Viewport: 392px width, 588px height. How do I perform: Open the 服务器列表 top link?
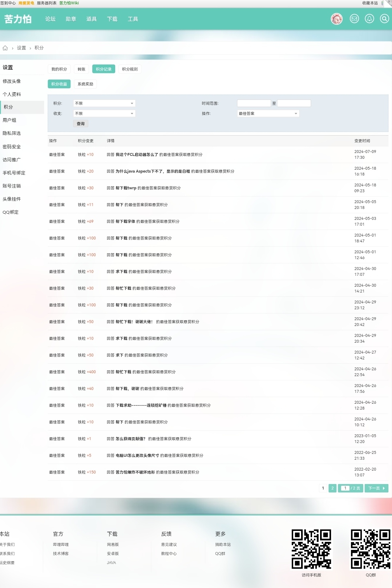(x=47, y=3)
